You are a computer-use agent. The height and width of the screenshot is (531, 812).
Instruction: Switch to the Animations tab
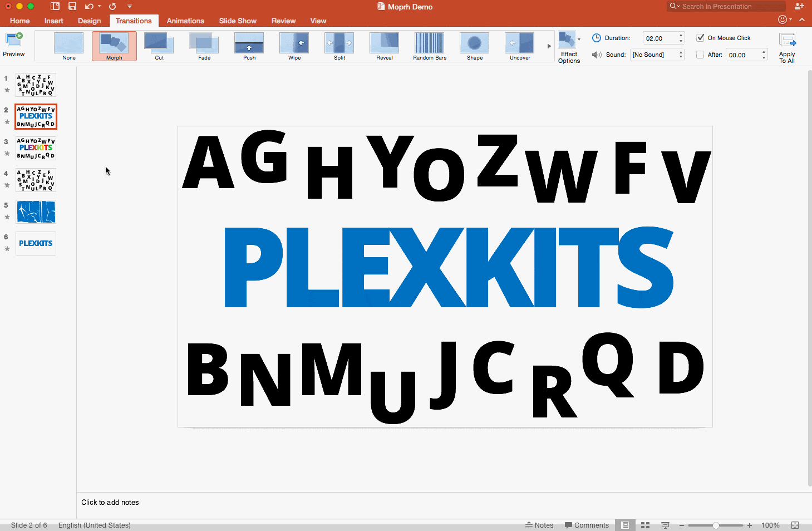click(x=185, y=21)
